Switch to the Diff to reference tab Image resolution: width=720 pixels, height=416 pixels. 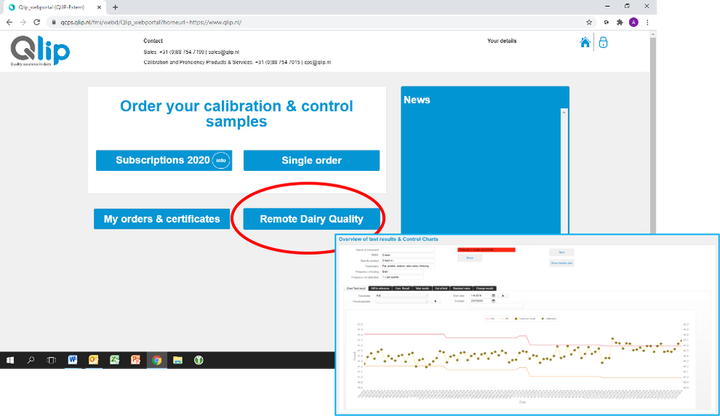pyautogui.click(x=380, y=288)
